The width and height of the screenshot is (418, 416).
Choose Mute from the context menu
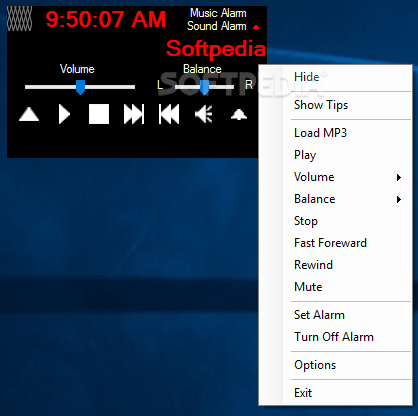335,287
